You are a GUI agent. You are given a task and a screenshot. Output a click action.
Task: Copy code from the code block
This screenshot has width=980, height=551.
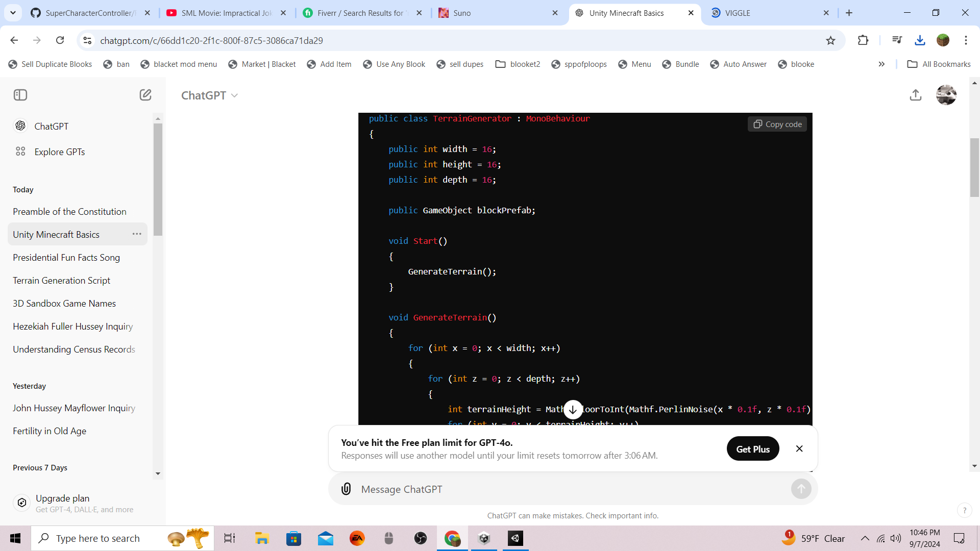777,124
